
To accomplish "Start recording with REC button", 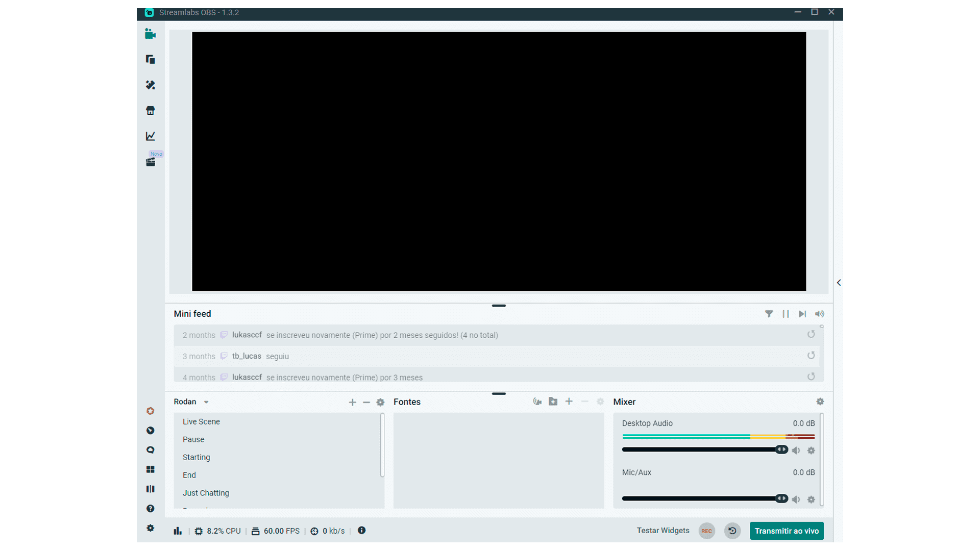I will [x=706, y=531].
